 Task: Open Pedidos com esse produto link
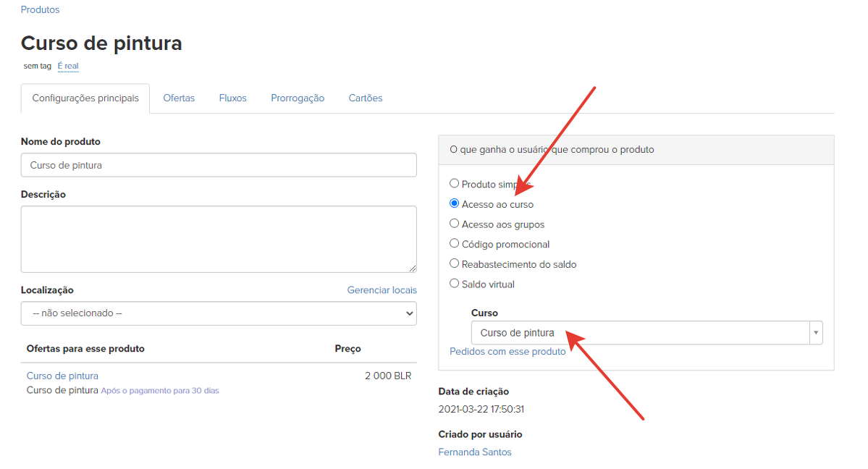[507, 351]
